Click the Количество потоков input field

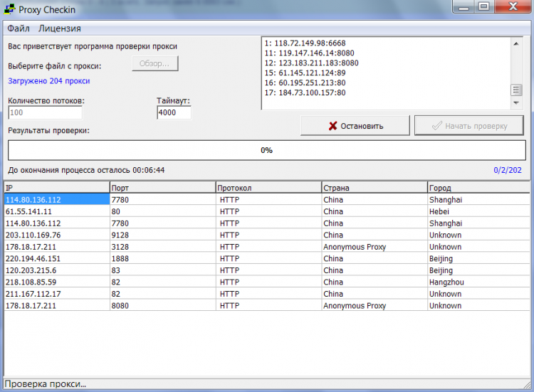pos(45,112)
